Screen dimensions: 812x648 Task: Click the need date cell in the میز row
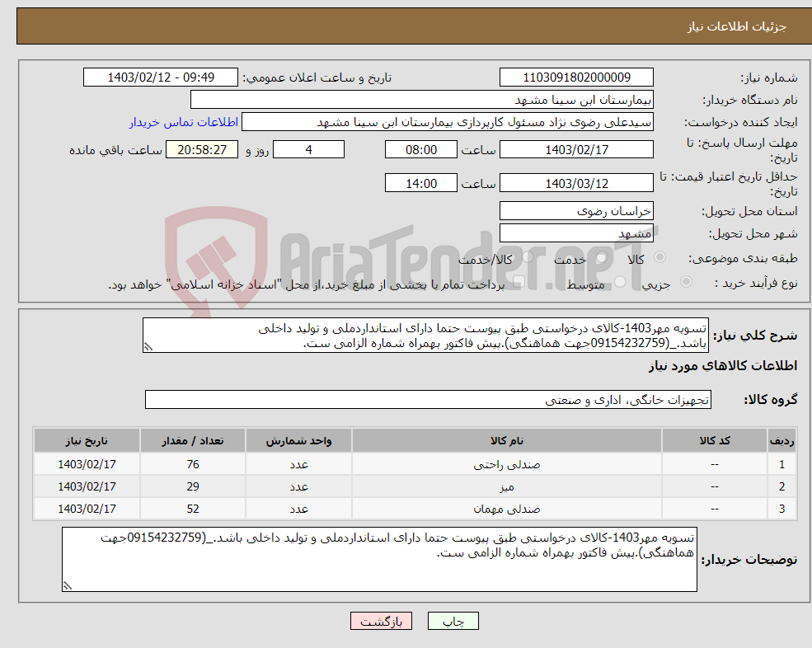click(87, 487)
